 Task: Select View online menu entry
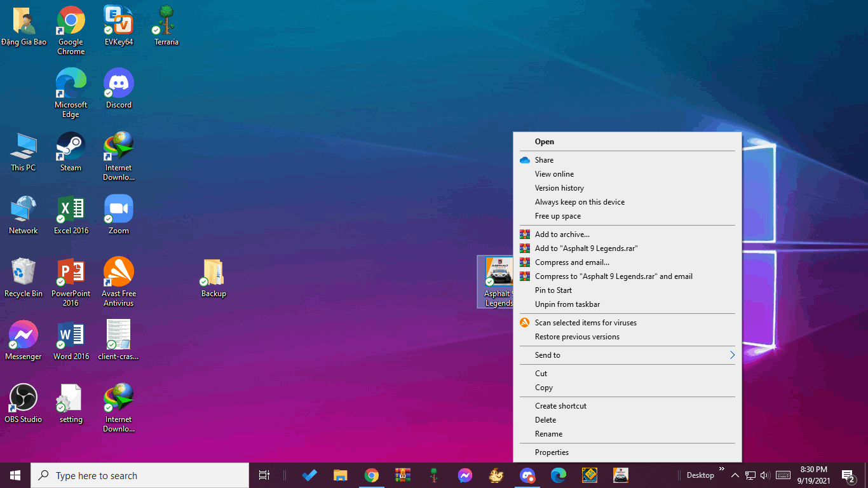click(x=627, y=174)
